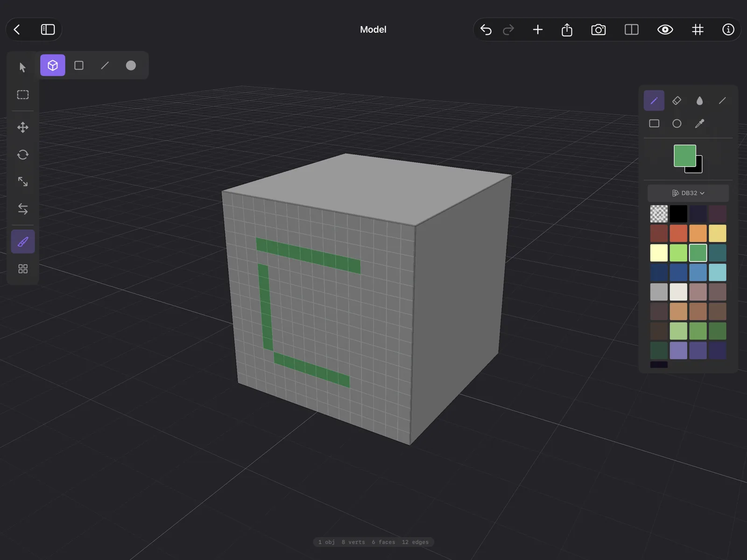Open the info panel
Image resolution: width=747 pixels, height=560 pixels.
click(x=728, y=30)
